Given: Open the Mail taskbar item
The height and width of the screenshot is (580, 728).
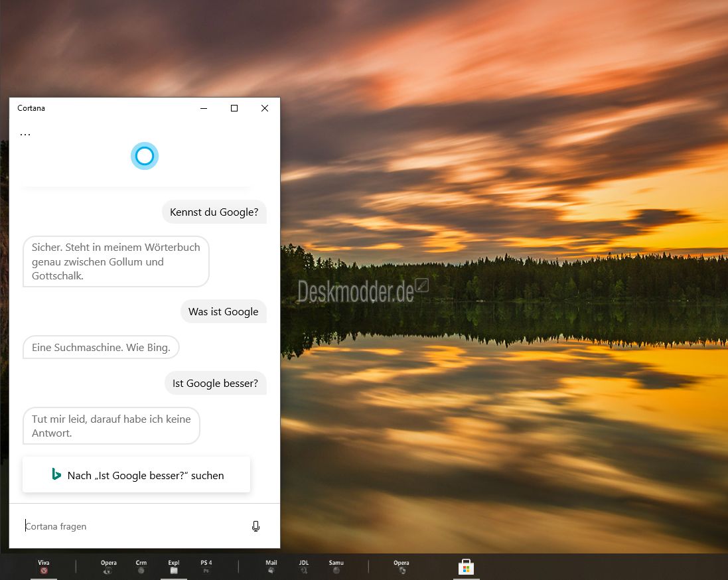Looking at the screenshot, I should 271,567.
